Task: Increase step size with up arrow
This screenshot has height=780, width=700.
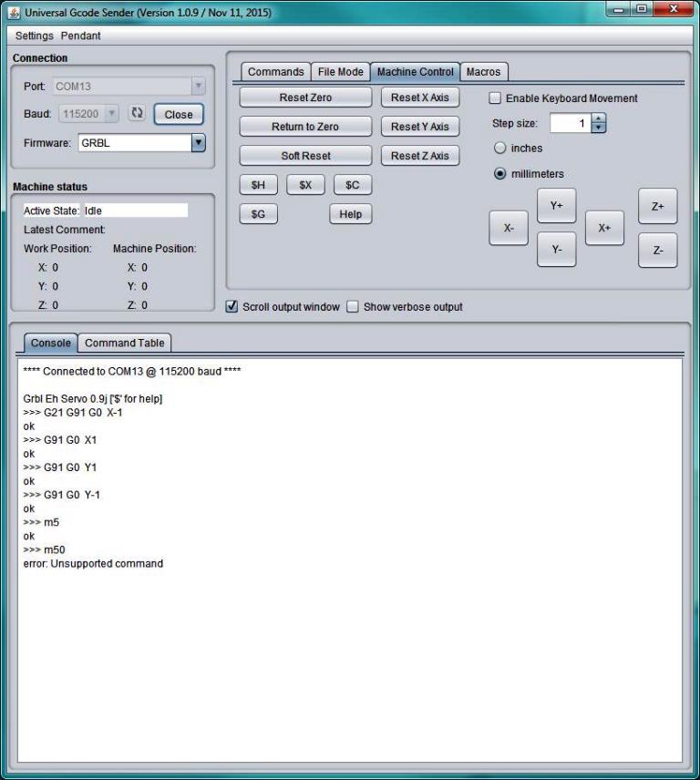Action: 599,118
